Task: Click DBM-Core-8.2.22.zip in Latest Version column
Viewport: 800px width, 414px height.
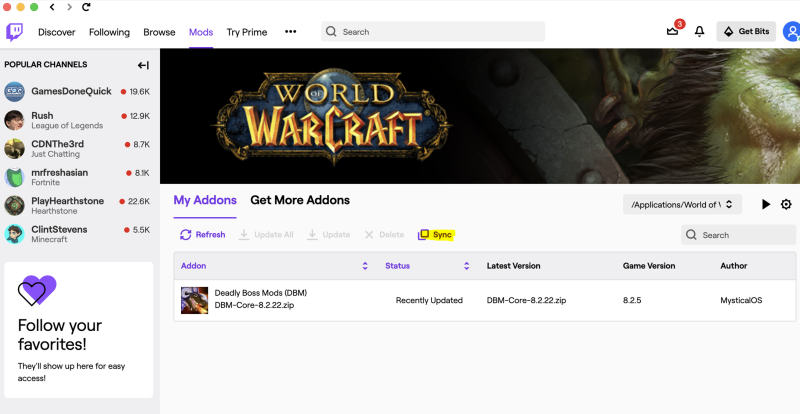Action: point(526,300)
